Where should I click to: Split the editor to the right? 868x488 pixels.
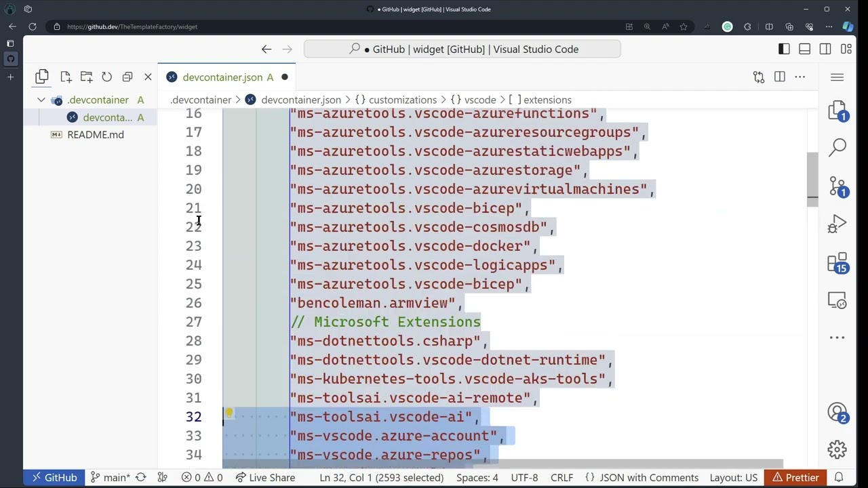click(779, 77)
